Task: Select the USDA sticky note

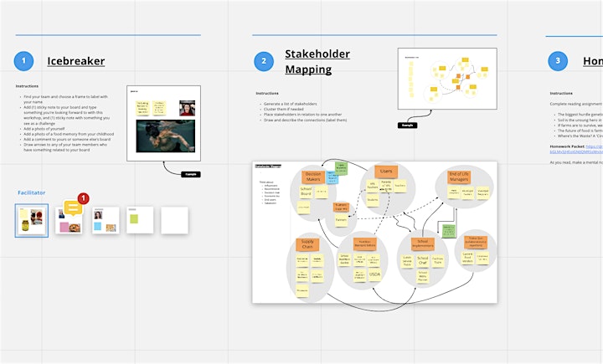Action: [374, 274]
